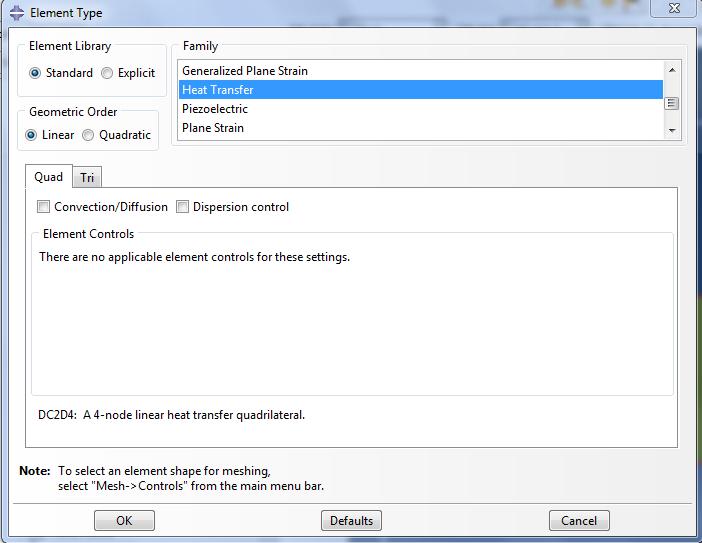Click the Element Type title bar icon
This screenshot has width=702, height=543.
click(17, 13)
